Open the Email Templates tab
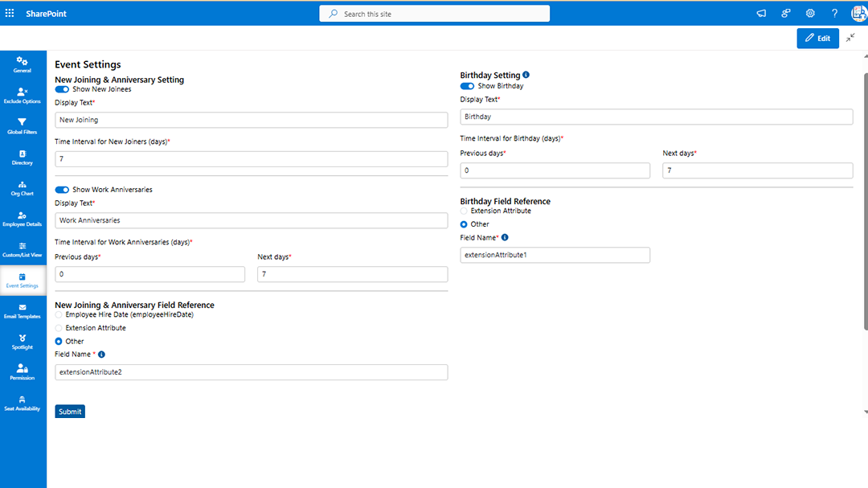This screenshot has height=488, width=868. pyautogui.click(x=23, y=310)
